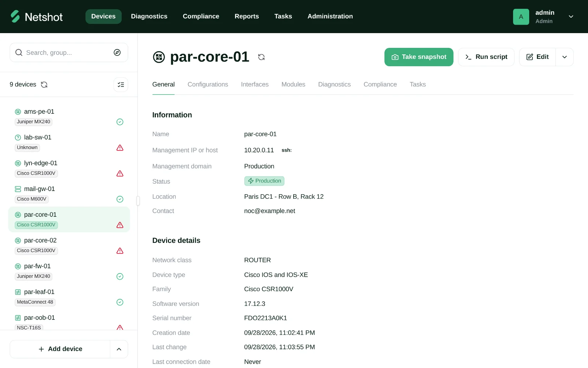
Task: Open the Administration top menu
Action: point(330,17)
